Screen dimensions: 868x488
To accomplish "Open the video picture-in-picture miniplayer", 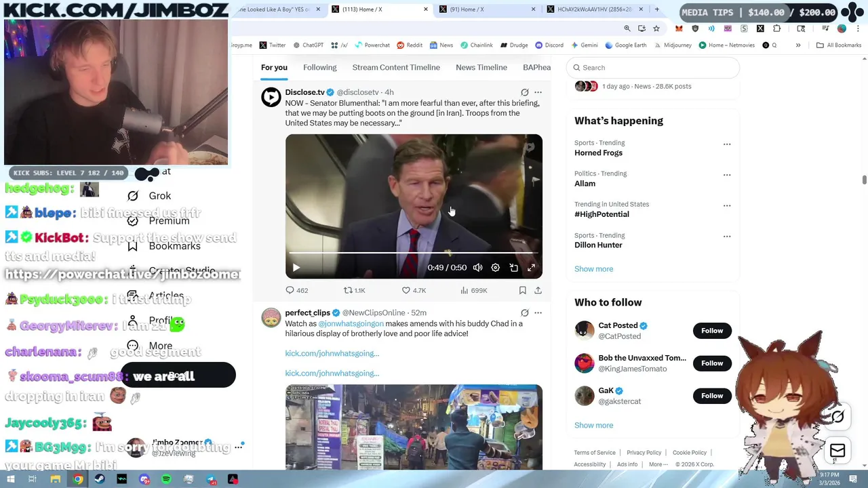I will 513,268.
